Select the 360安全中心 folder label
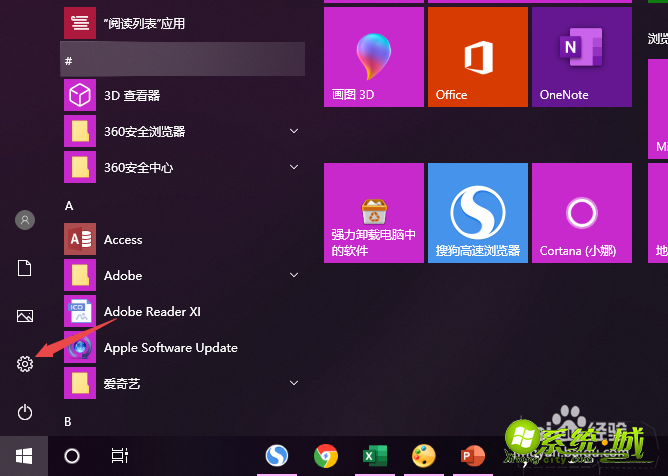 pyautogui.click(x=138, y=167)
